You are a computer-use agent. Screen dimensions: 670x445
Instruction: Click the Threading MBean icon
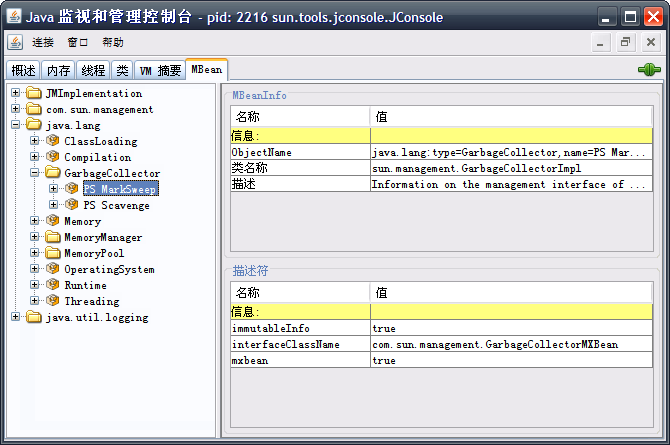point(53,301)
